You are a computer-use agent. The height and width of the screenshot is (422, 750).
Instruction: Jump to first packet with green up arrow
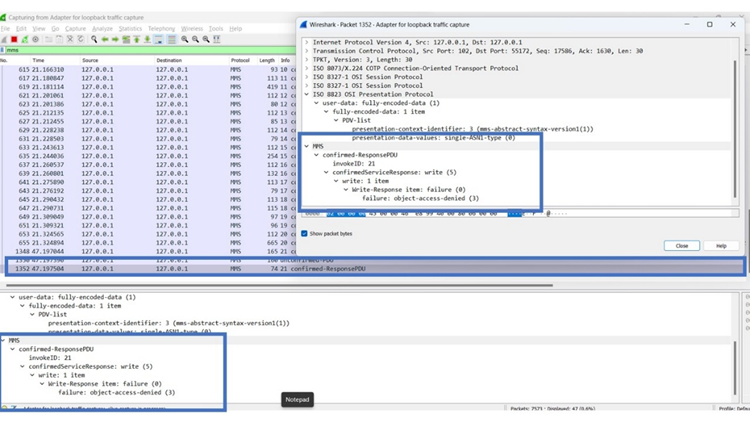137,39
